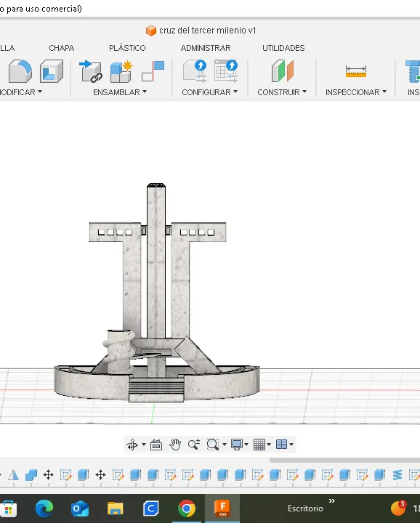This screenshot has height=523, width=420.
Task: Open Display Settings monitor icon
Action: point(237,445)
